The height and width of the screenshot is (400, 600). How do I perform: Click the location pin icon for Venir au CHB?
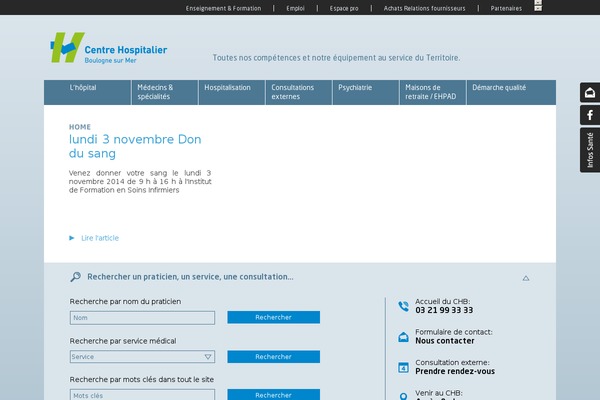pyautogui.click(x=403, y=397)
